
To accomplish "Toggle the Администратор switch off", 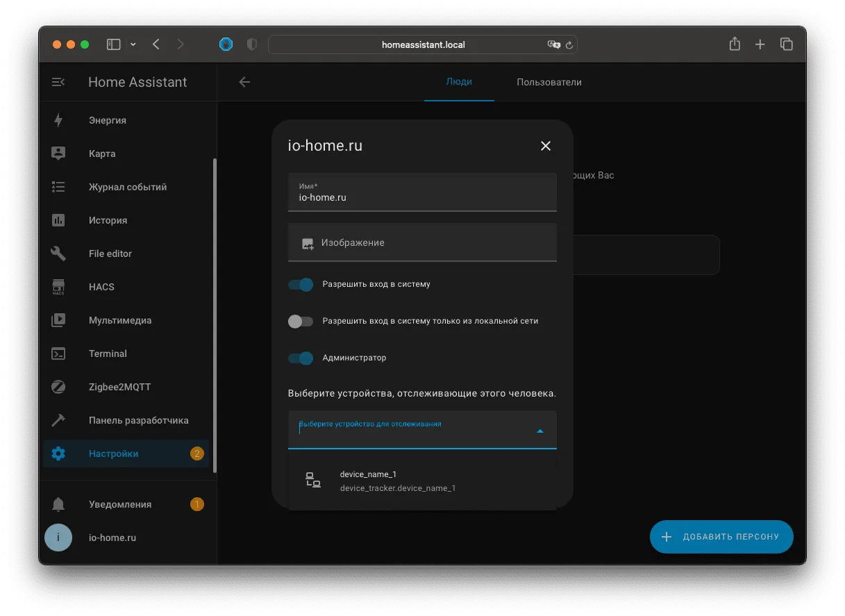I will (301, 358).
